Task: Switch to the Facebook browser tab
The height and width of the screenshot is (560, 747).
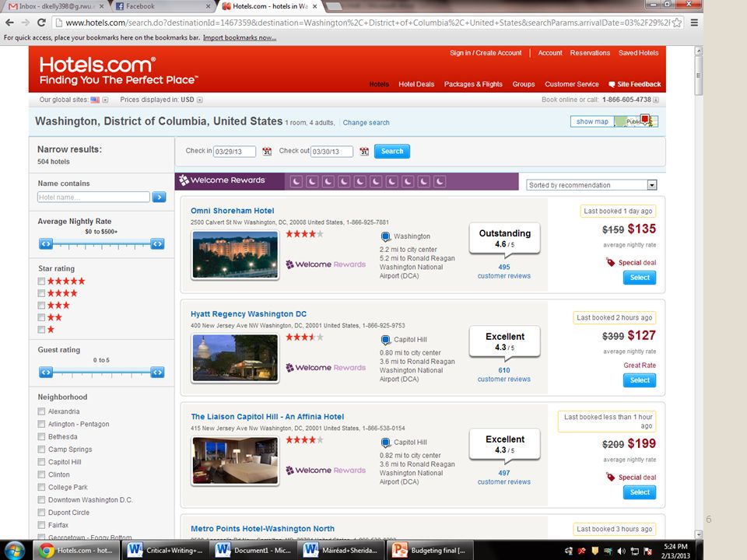Action: [x=162, y=6]
